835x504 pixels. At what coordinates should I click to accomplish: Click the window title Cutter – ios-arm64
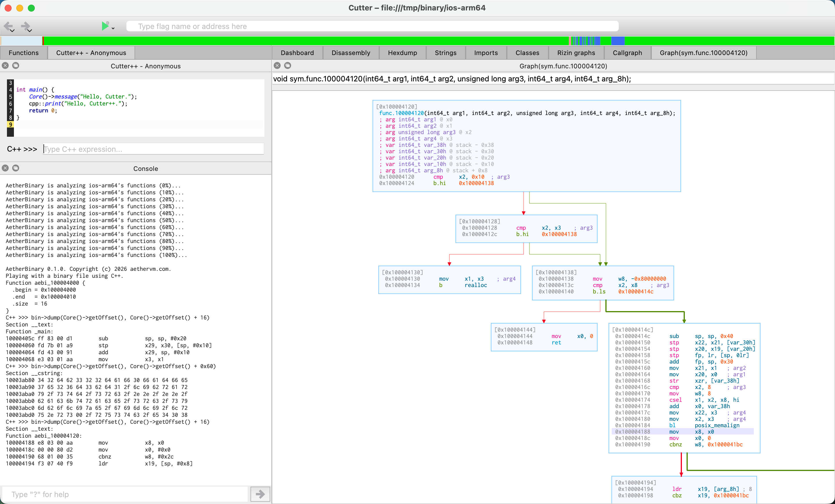click(x=417, y=8)
